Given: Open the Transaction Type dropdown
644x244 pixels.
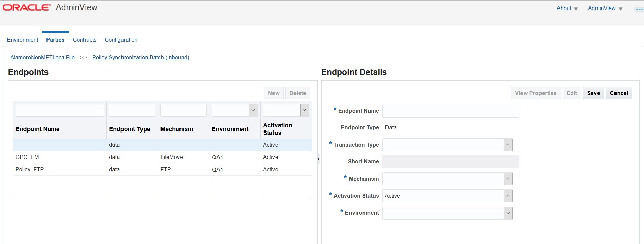Looking at the screenshot, I should tap(508, 145).
